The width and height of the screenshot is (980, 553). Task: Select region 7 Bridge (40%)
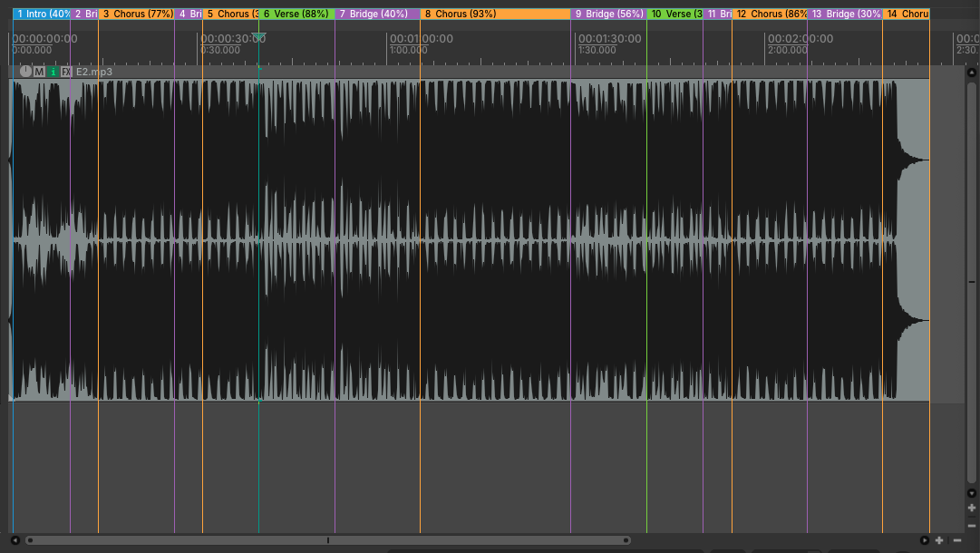377,14
